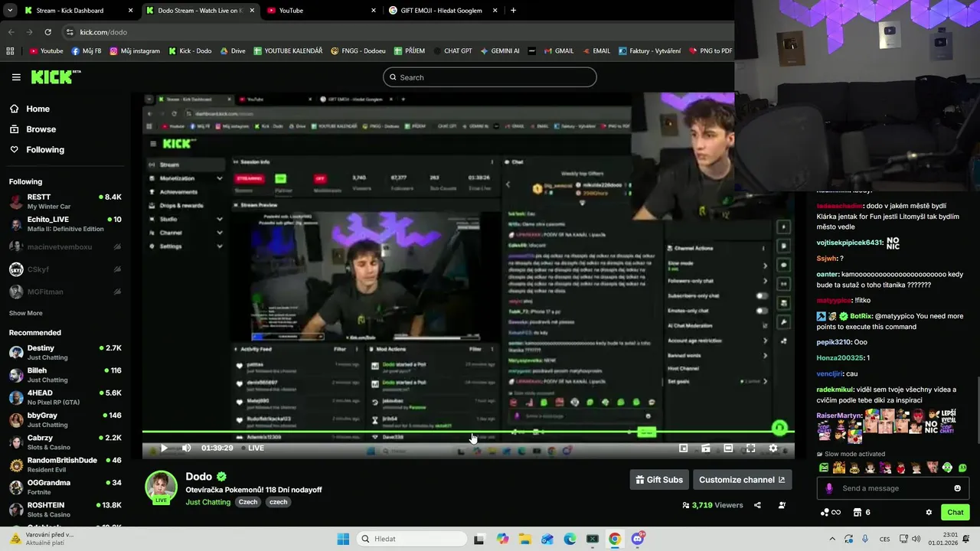Open Destiny in Recommended channels
980x551 pixels.
pos(65,353)
